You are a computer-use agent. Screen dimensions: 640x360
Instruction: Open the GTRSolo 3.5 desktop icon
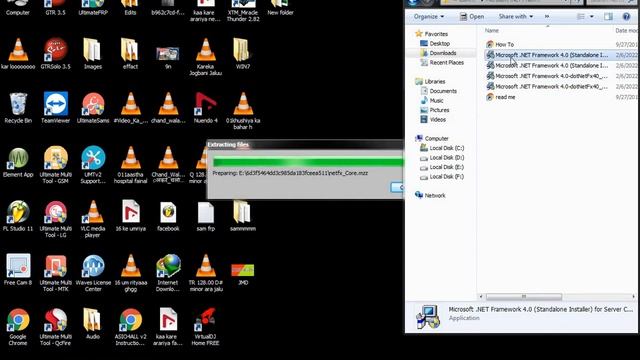point(56,53)
